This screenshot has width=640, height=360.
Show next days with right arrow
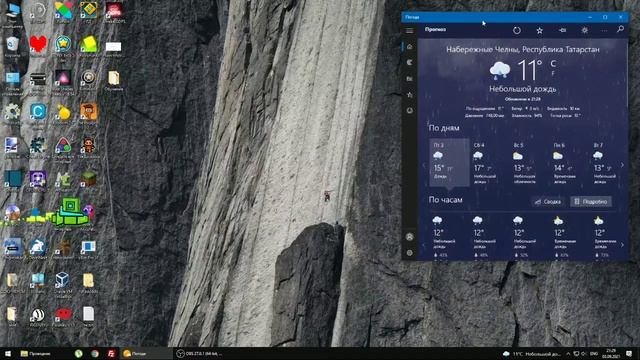622,165
